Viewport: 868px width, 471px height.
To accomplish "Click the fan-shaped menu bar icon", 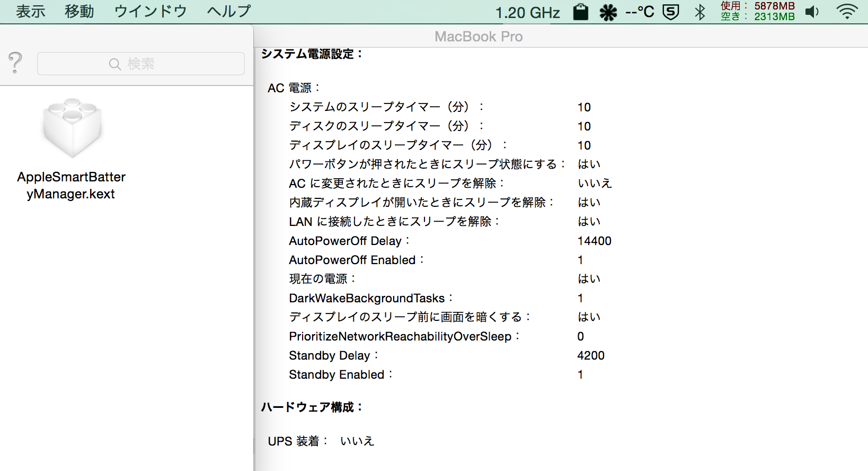I will [608, 12].
